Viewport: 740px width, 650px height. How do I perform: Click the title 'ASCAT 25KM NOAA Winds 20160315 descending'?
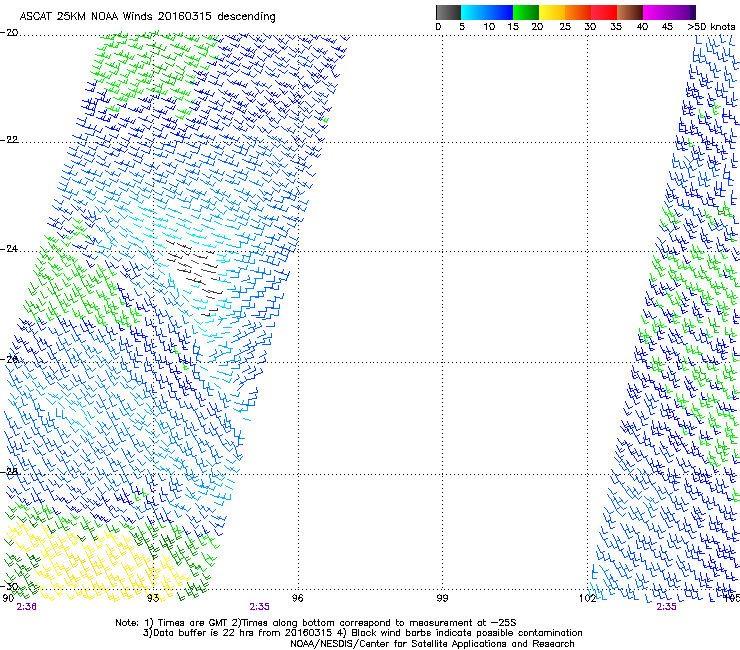point(147,17)
